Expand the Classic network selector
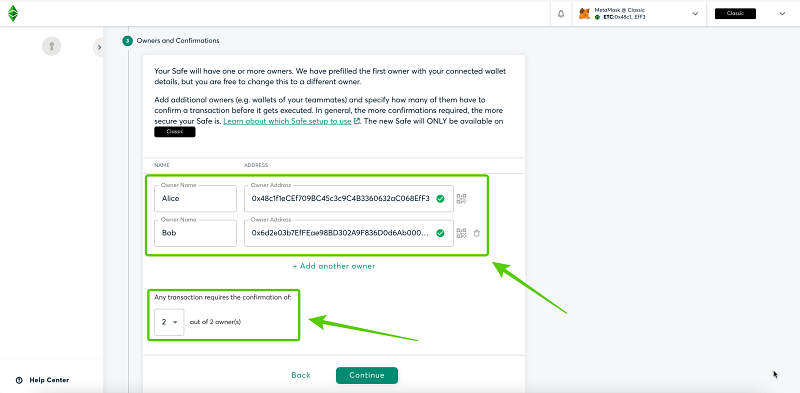The image size is (800, 393). (x=782, y=14)
